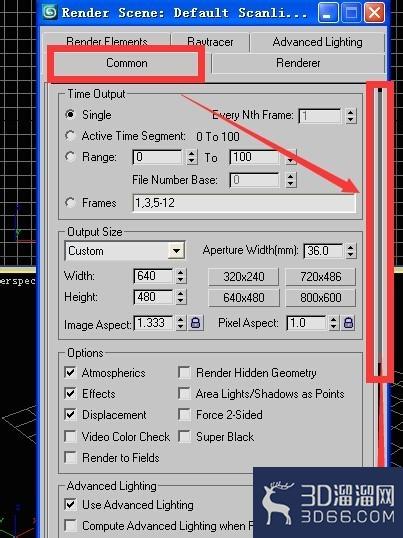Select the Single time output option
Image resolution: width=403 pixels, height=538 pixels.
coord(70,115)
